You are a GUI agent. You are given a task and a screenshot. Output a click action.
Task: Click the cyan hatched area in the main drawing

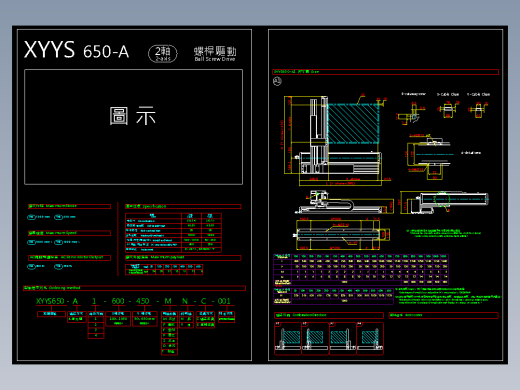[x=353, y=123]
